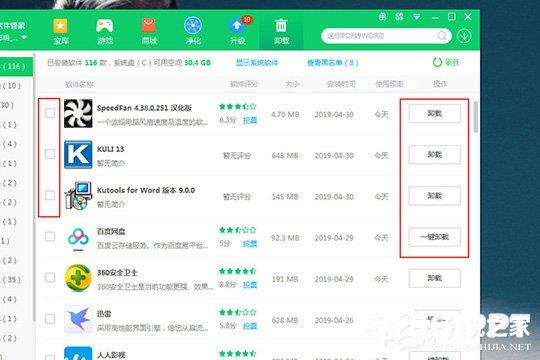540x360 pixels.
Task: Click the 刷新 refresh icon
Action: coord(437,62)
